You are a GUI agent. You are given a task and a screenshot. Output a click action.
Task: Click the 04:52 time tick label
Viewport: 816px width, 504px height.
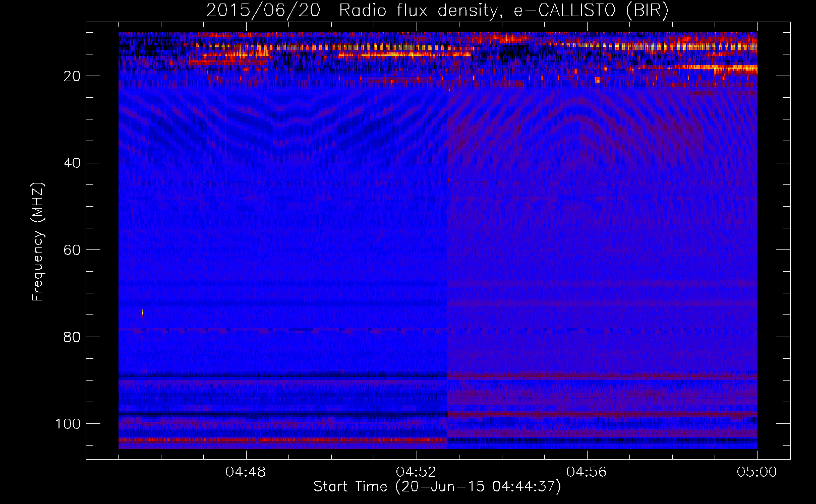click(x=416, y=472)
